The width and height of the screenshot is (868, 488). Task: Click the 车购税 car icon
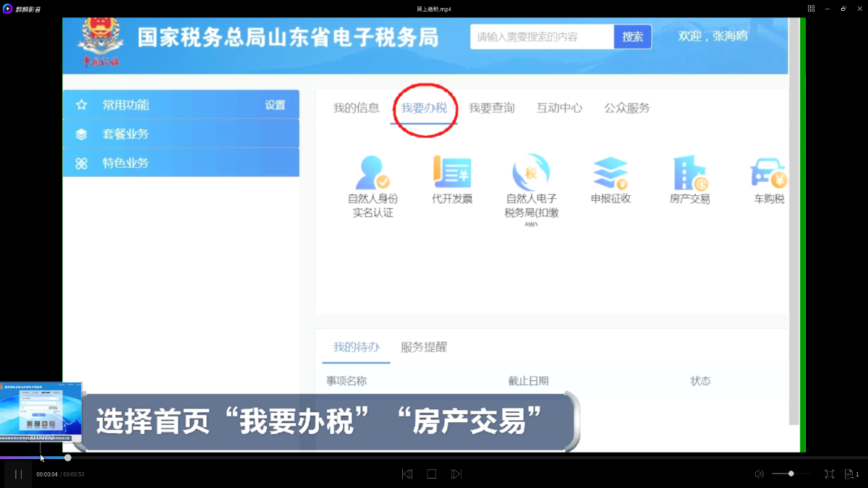pyautogui.click(x=768, y=174)
